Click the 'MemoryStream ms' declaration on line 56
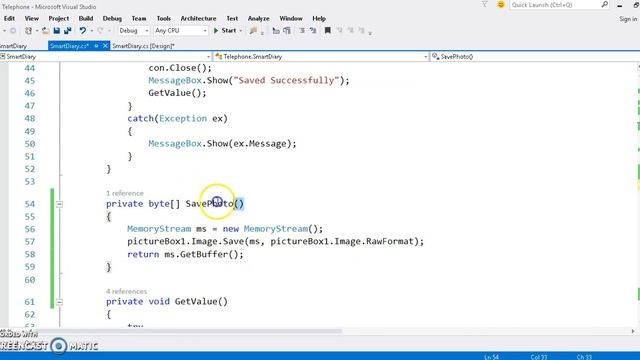Image resolution: width=640 pixels, height=360 pixels. (167, 229)
